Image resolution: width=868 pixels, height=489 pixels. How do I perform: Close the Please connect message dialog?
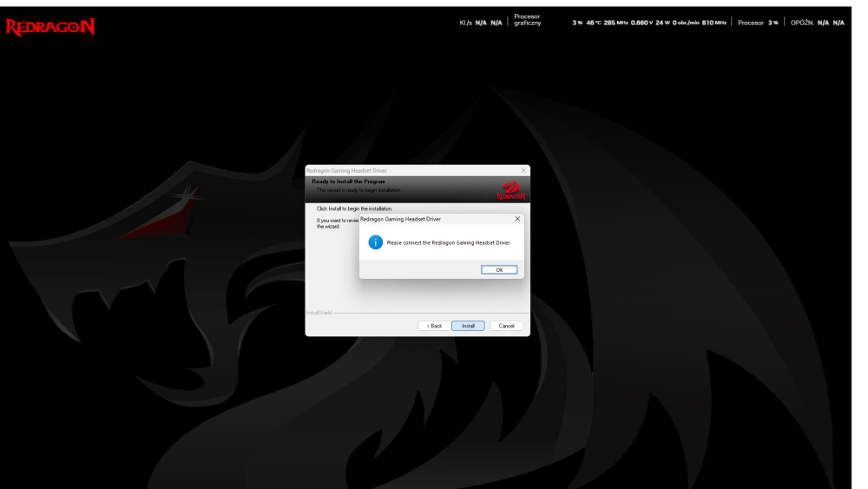click(517, 219)
